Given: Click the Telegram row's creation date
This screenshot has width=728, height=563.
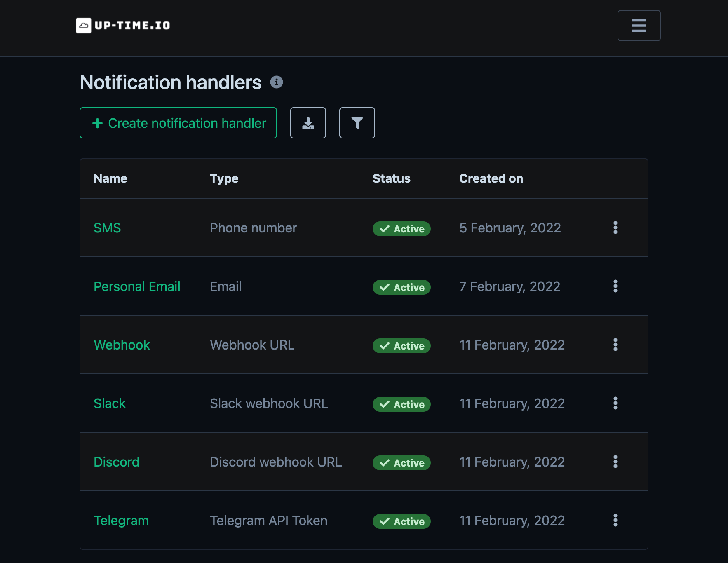Looking at the screenshot, I should pos(512,521).
